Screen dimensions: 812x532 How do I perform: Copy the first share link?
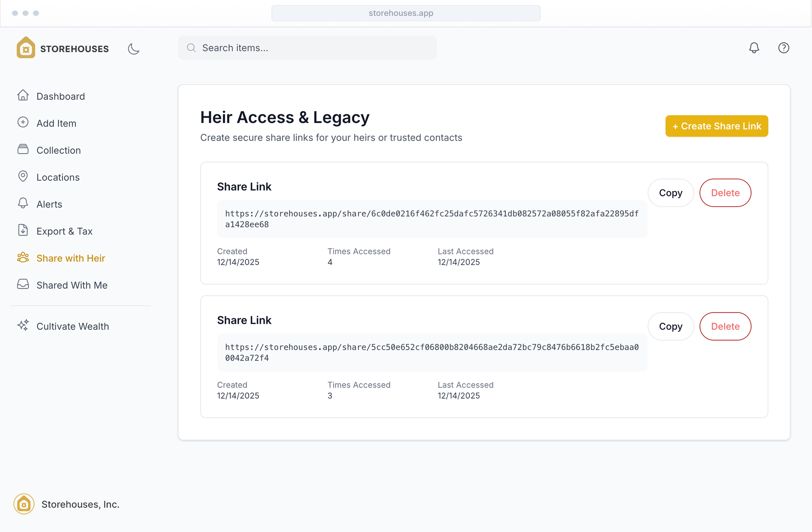[670, 193]
